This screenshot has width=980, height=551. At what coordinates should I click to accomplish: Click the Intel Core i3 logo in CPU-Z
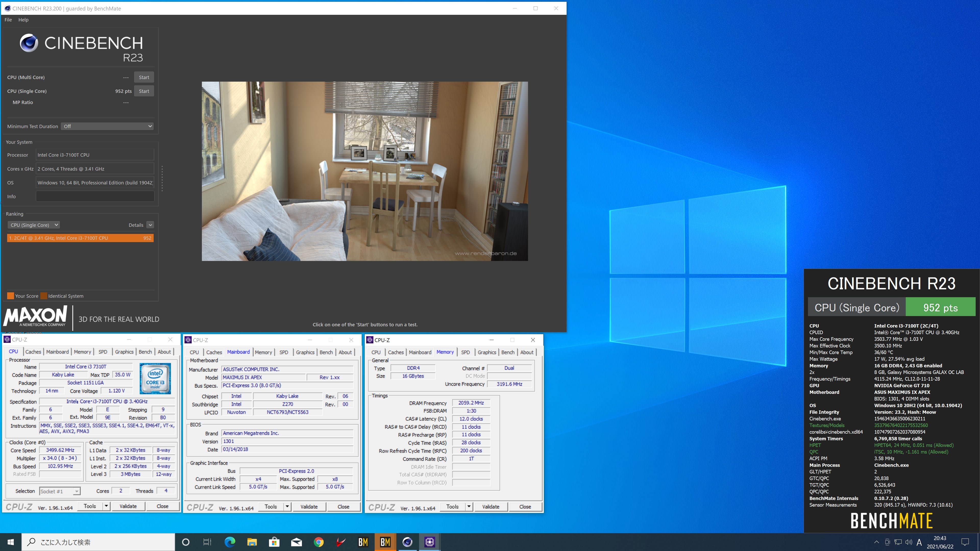tap(155, 378)
